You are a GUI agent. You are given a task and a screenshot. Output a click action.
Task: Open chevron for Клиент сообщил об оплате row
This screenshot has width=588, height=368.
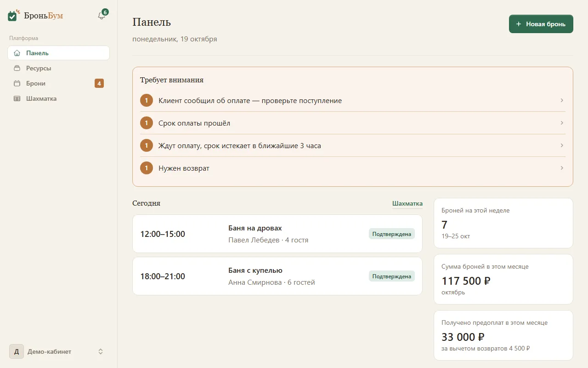click(x=562, y=100)
